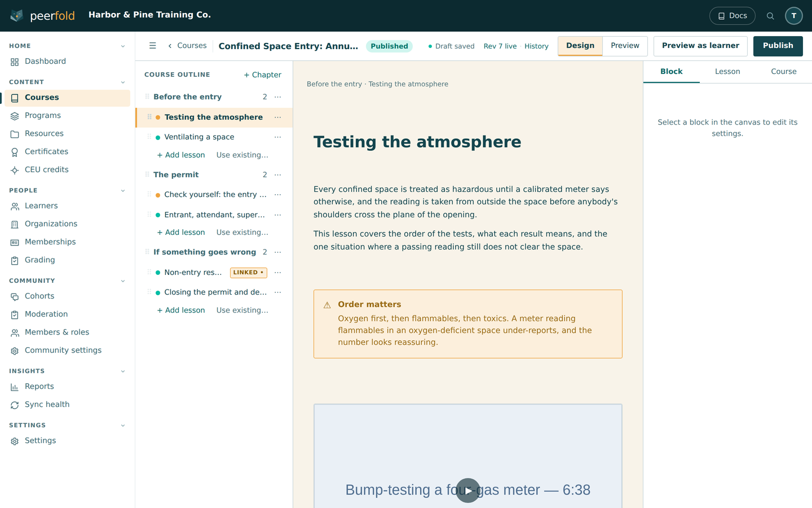Click the Testing the atmosphere heading

click(x=417, y=142)
